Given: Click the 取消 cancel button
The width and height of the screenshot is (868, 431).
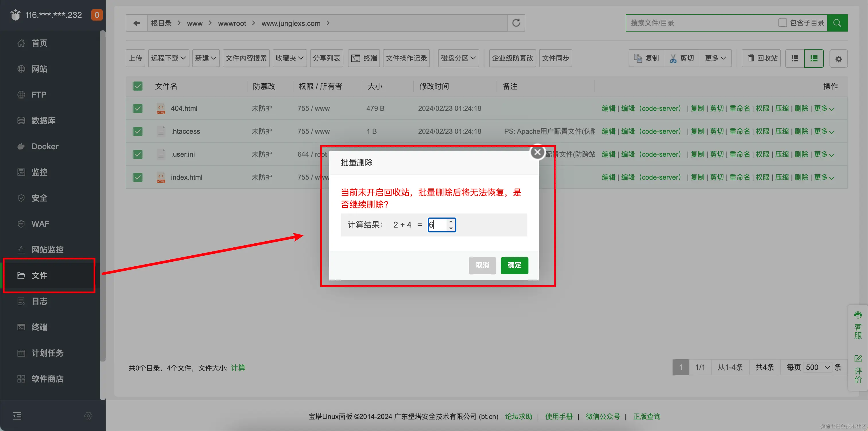Looking at the screenshot, I should 482,265.
